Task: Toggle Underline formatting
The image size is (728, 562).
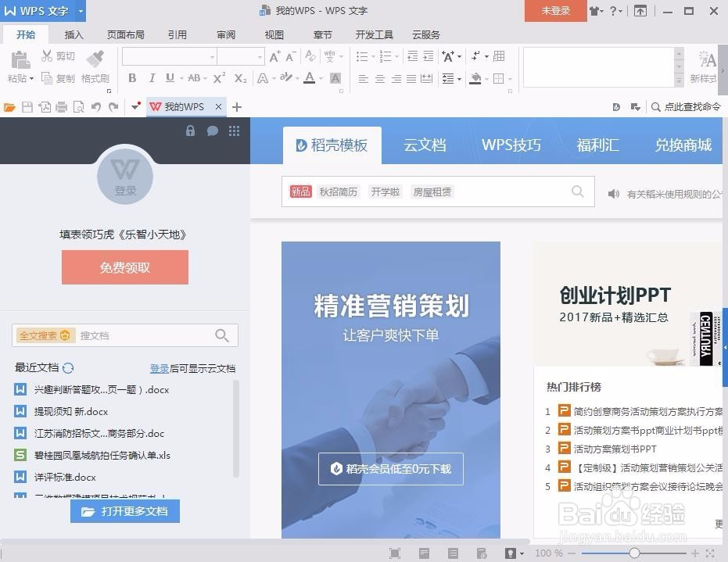Action: tap(170, 78)
